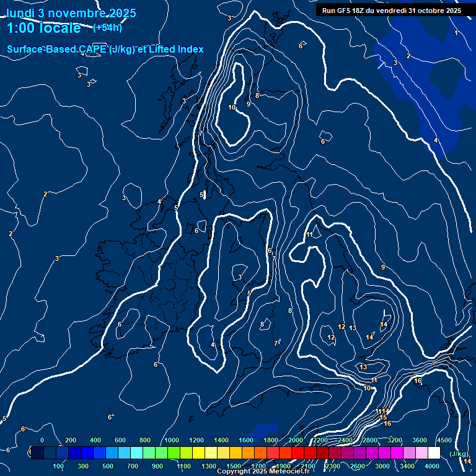Click the 4500 legend scale label
This screenshot has height=476, width=476.
444,440
